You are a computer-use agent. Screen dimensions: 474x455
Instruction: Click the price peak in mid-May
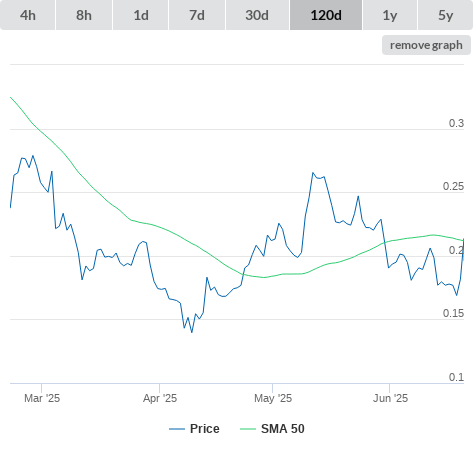[x=313, y=173]
